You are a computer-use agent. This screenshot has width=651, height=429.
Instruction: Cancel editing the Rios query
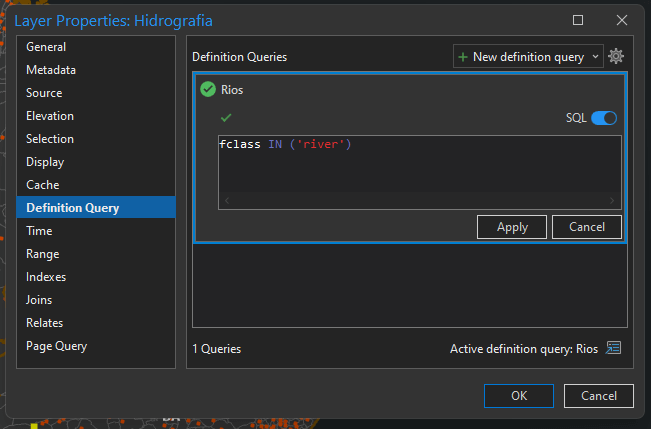click(x=586, y=227)
